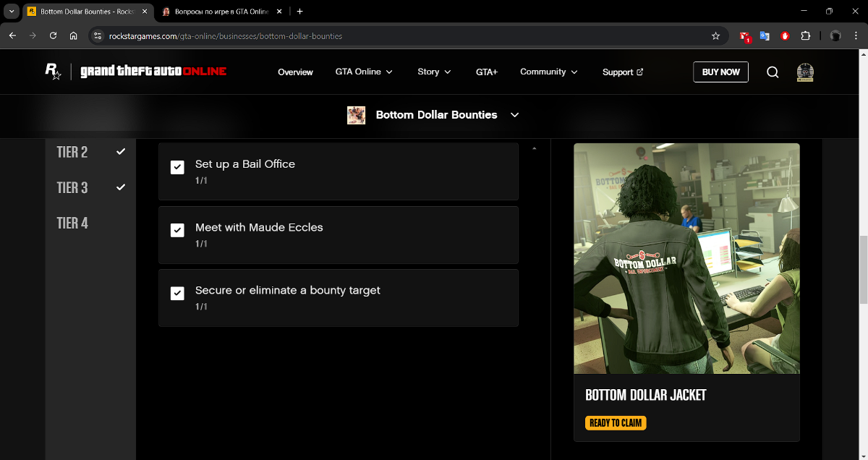Click the BOTTOM DOLLAR JACKET title
This screenshot has height=460, width=868.
[645, 395]
